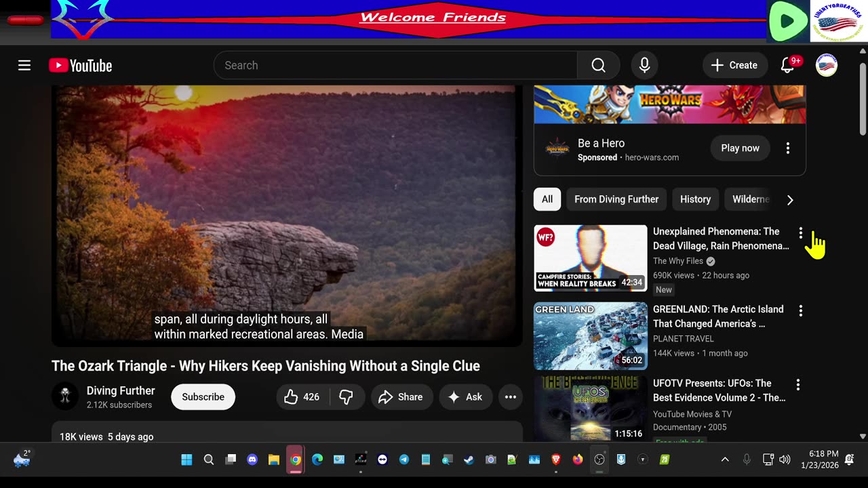Open the YouTube hamburger guide menu
This screenshot has height=488, width=868.
click(24, 66)
